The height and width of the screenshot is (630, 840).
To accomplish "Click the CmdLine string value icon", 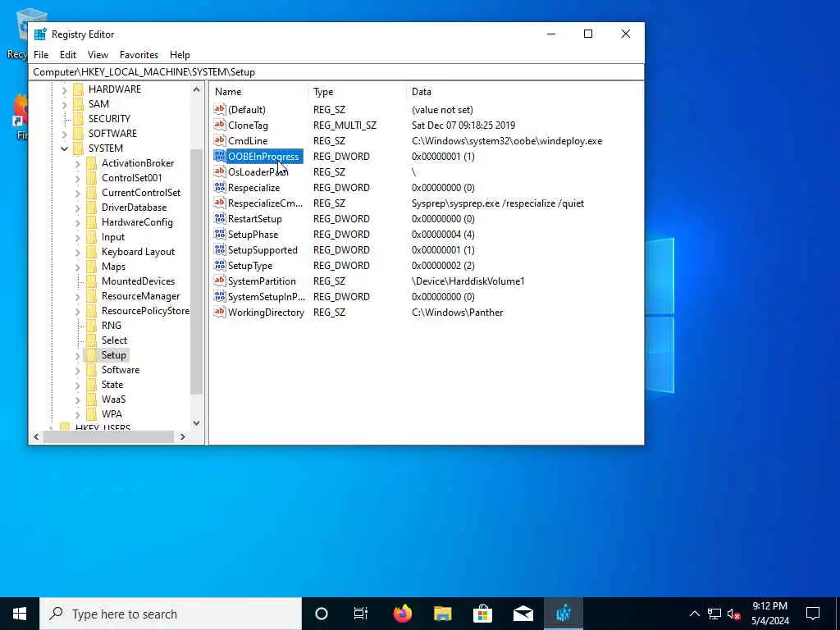I will [x=220, y=140].
